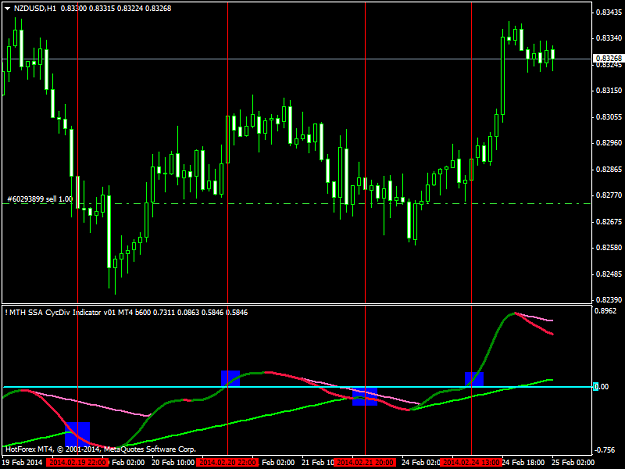Select the blue signal box near 2014.02.21 20:00

(365, 396)
